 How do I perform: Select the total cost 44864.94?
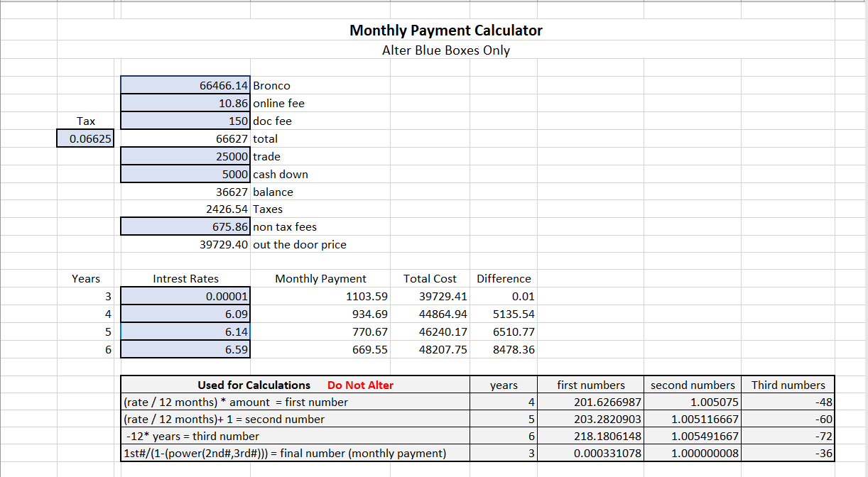click(x=443, y=314)
